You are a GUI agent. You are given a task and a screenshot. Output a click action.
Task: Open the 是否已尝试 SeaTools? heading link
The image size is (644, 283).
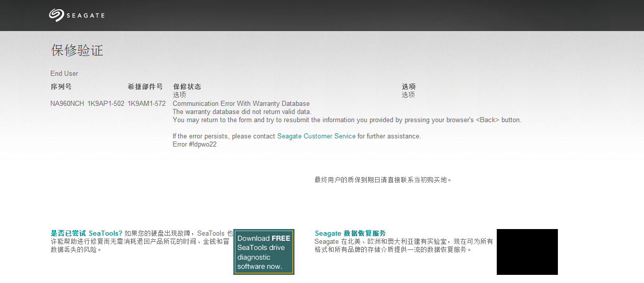pyautogui.click(x=86, y=233)
